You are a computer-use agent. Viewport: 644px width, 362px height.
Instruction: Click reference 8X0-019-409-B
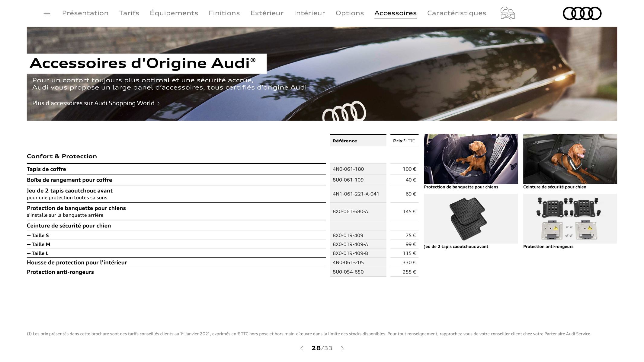[x=350, y=253]
